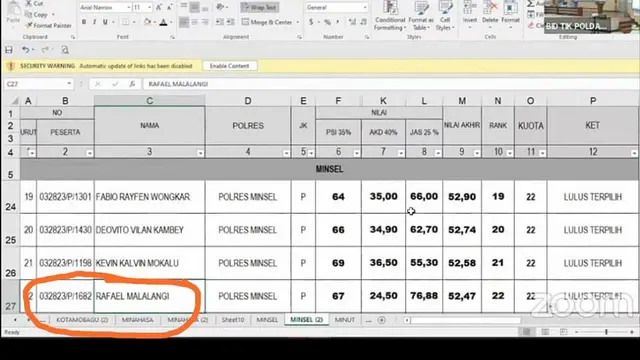Viewport: 640px width, 360px height.
Task: Click the Orientation text-angle icon
Action: click(221, 7)
